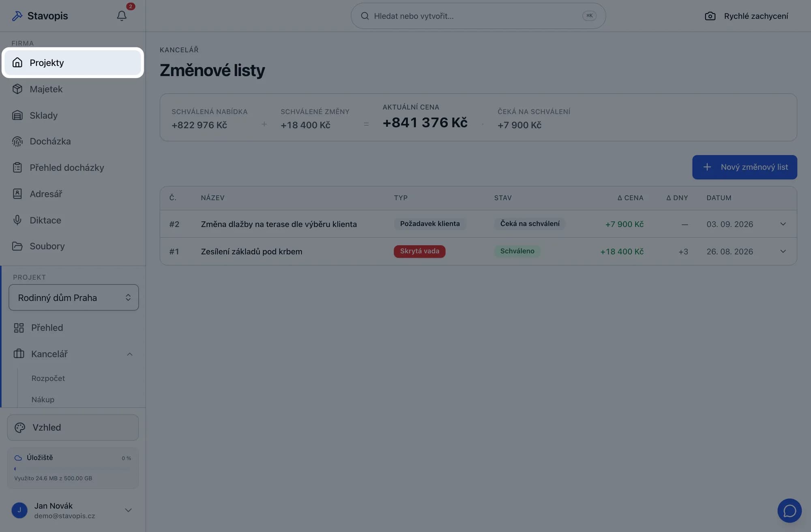Viewport: 811px width, 532px height.
Task: Click the Kancelář briefcase icon
Action: [x=19, y=354]
